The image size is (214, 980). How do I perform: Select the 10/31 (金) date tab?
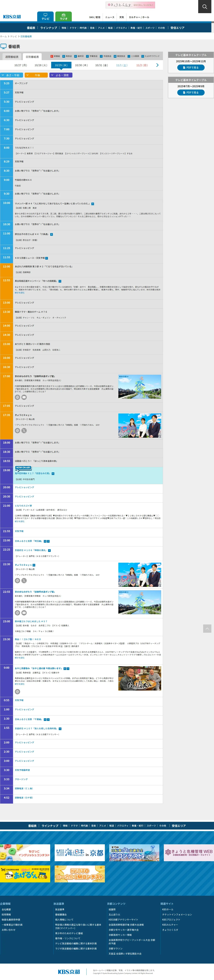101,65
